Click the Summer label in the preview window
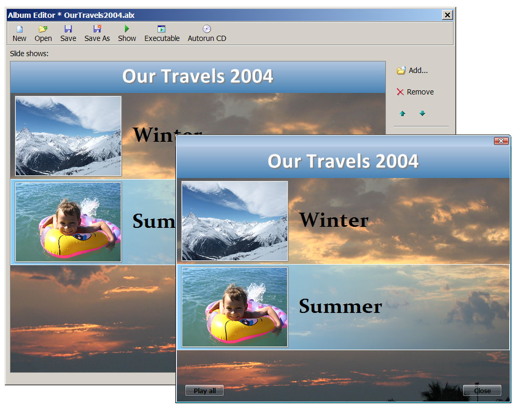Image resolution: width=525 pixels, height=420 pixels. 340,306
